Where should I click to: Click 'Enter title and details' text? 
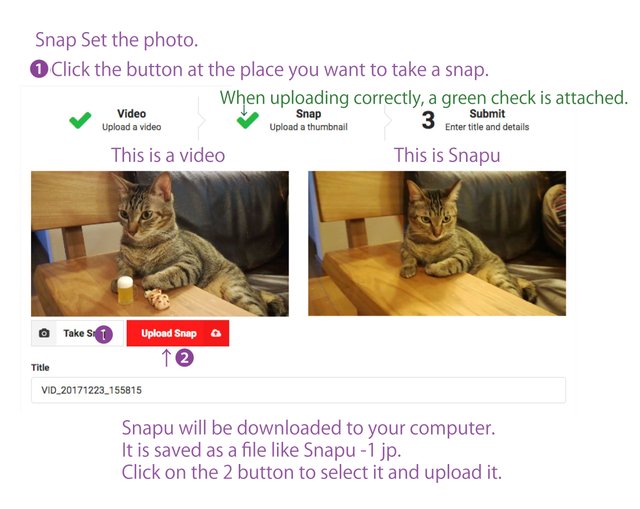(487, 127)
